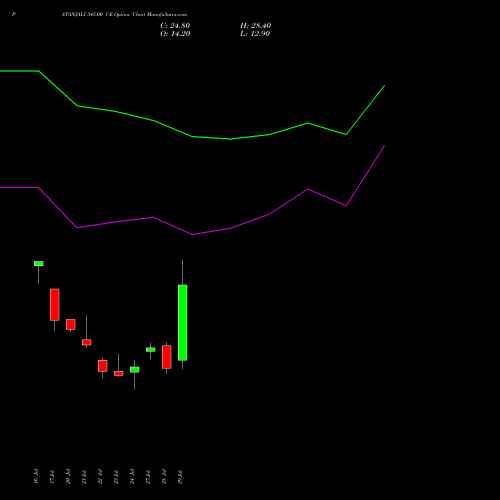
Task: Click the low value L: 12.90
Action: [255, 34]
